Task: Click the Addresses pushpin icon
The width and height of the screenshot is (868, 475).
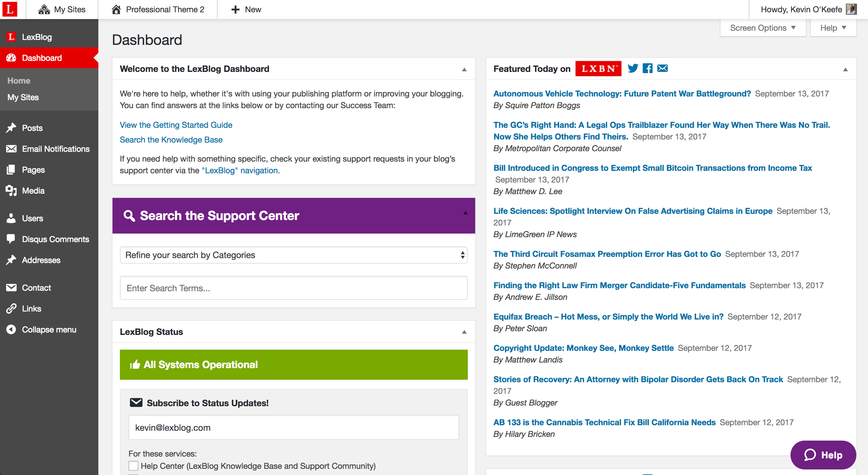Action: [x=11, y=260]
